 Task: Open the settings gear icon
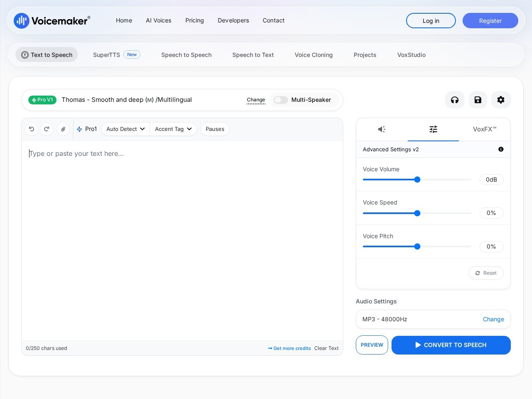[501, 100]
